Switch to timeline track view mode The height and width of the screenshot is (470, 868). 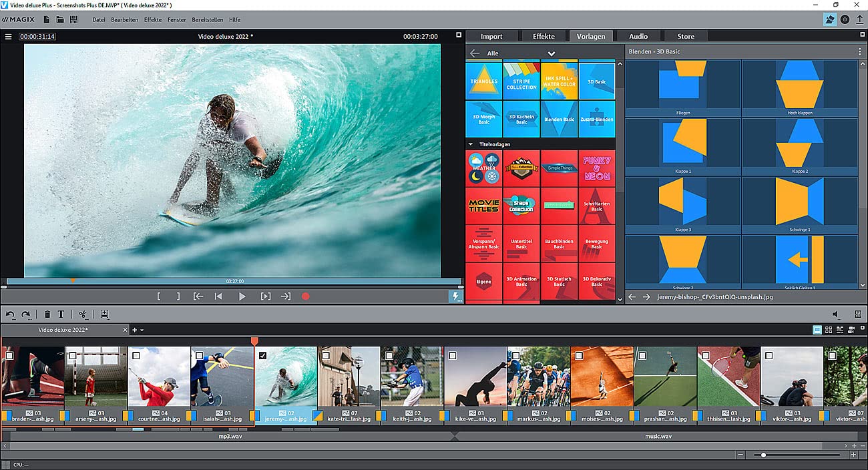(x=840, y=330)
